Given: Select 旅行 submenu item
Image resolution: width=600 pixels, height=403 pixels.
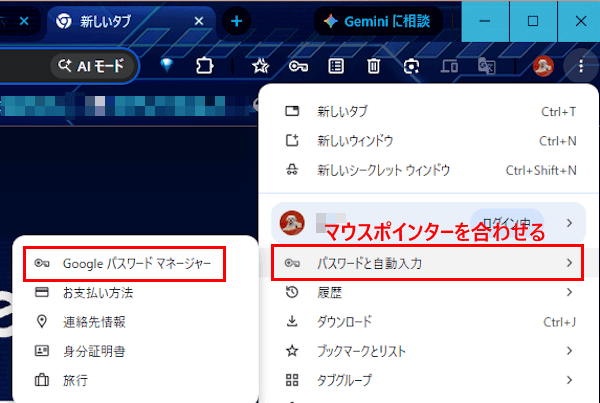Looking at the screenshot, I should [x=135, y=380].
